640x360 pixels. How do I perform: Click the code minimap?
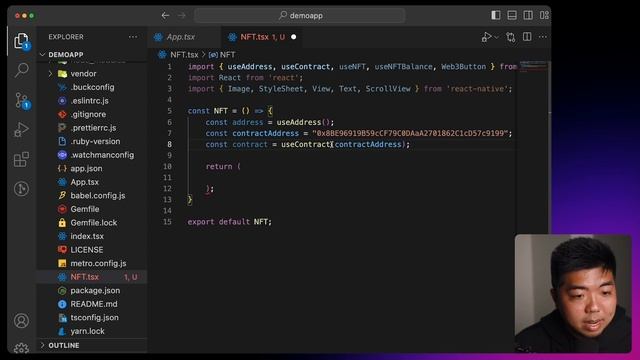(533, 66)
